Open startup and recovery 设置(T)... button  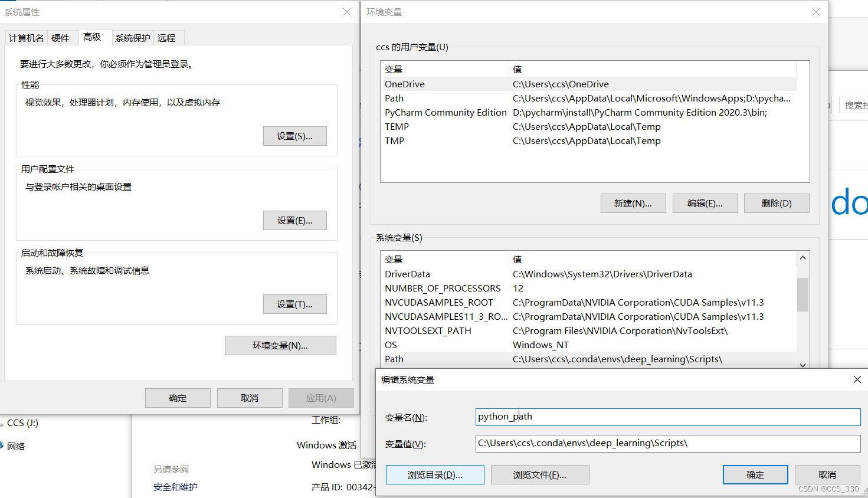click(x=295, y=304)
